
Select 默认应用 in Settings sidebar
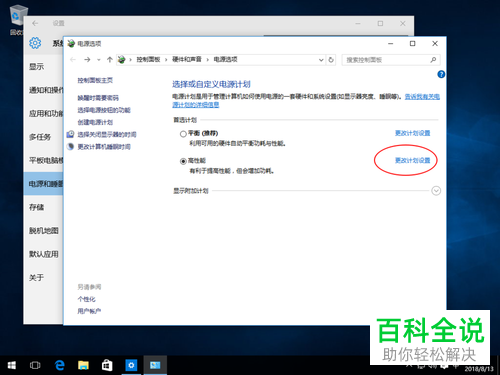click(x=44, y=254)
